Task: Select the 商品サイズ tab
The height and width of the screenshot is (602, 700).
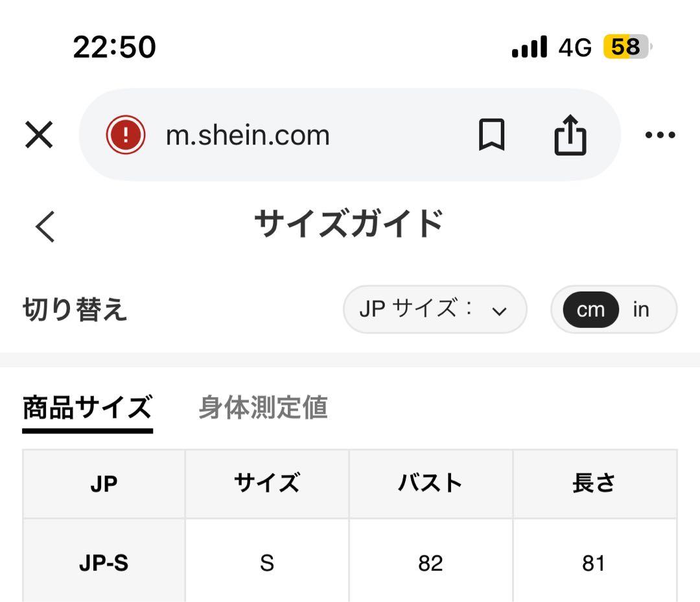Action: click(87, 407)
